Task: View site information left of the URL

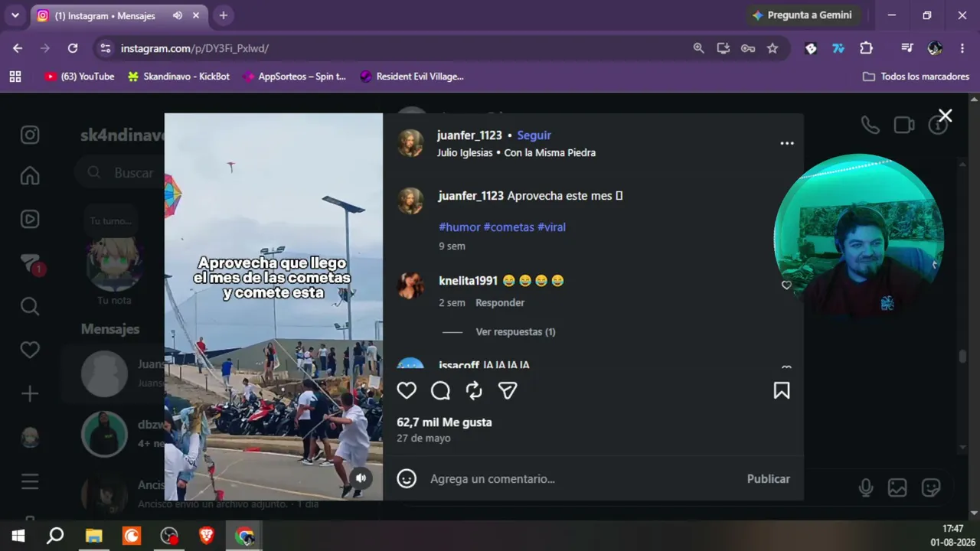Action: click(x=106, y=48)
